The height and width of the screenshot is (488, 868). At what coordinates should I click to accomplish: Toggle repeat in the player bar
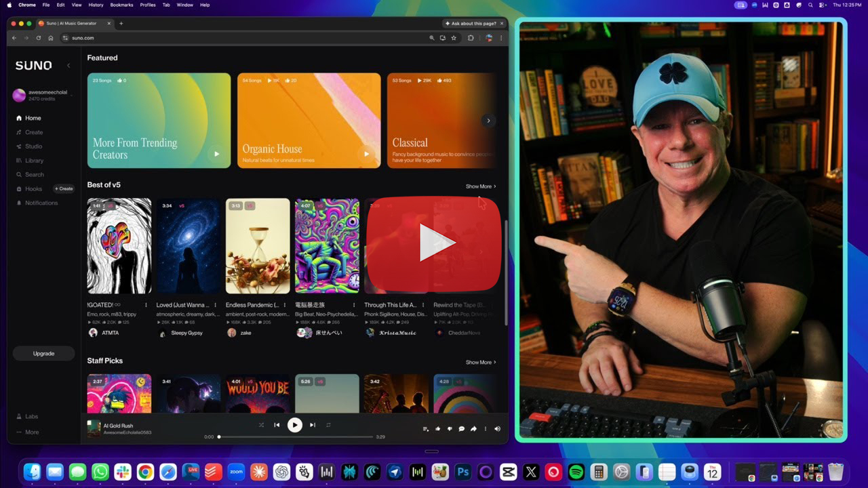point(328,425)
